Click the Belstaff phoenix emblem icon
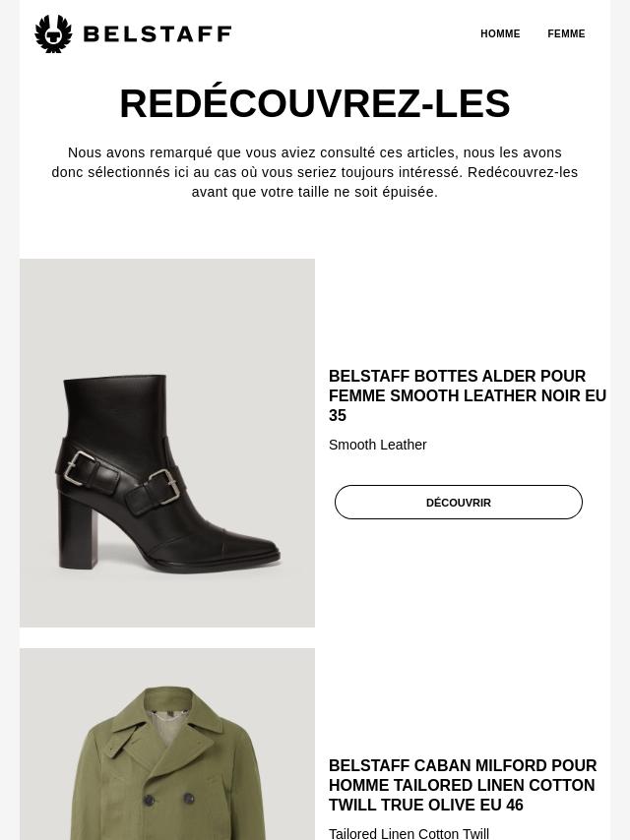 click(53, 33)
